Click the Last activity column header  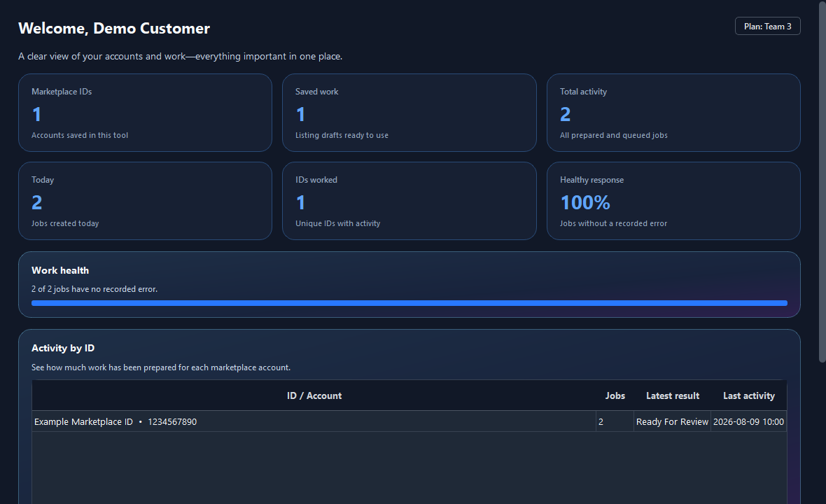pos(748,395)
